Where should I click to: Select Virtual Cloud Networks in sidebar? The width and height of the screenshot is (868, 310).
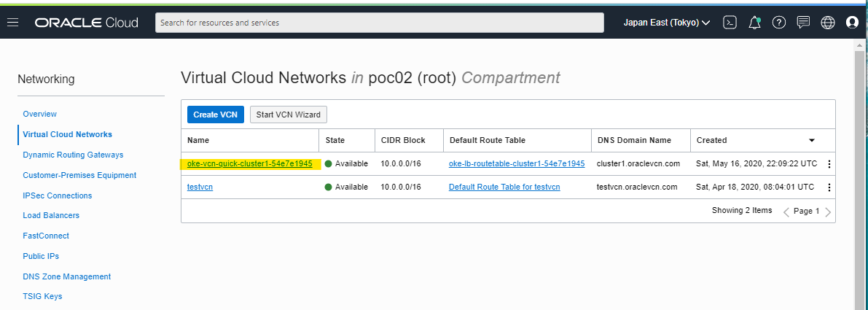[x=68, y=134]
